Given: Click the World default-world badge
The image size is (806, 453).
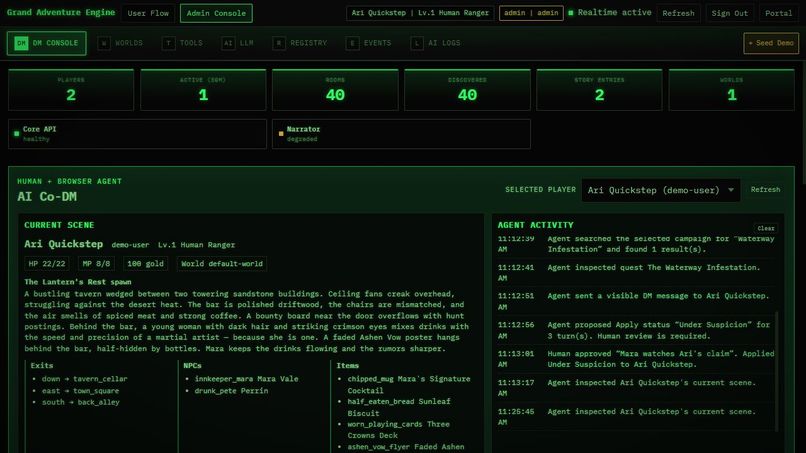Looking at the screenshot, I should [222, 264].
